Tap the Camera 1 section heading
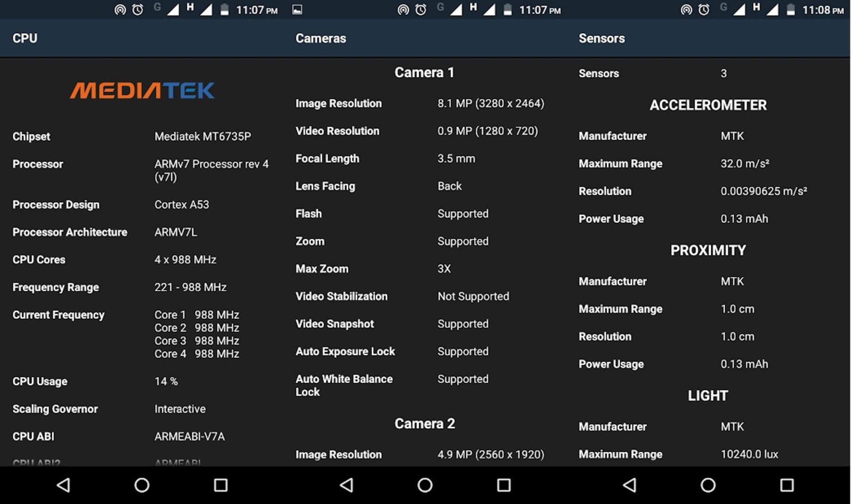851x504 pixels. (425, 72)
